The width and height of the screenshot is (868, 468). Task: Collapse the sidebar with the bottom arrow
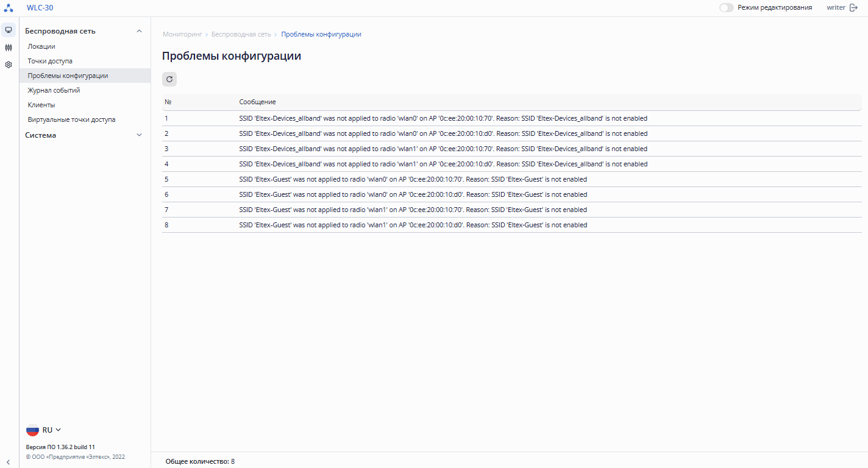click(9, 462)
